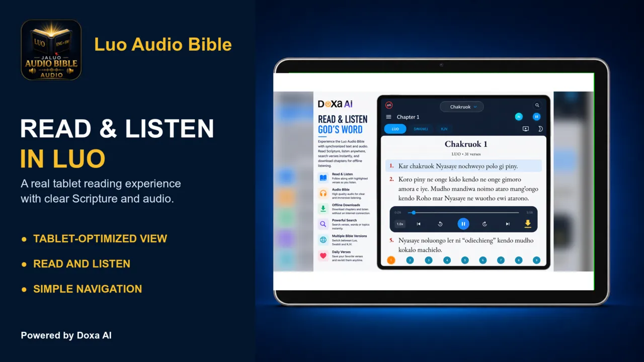The image size is (644, 362).
Task: Switch to the SWAHILI version tab
Action: click(421, 129)
